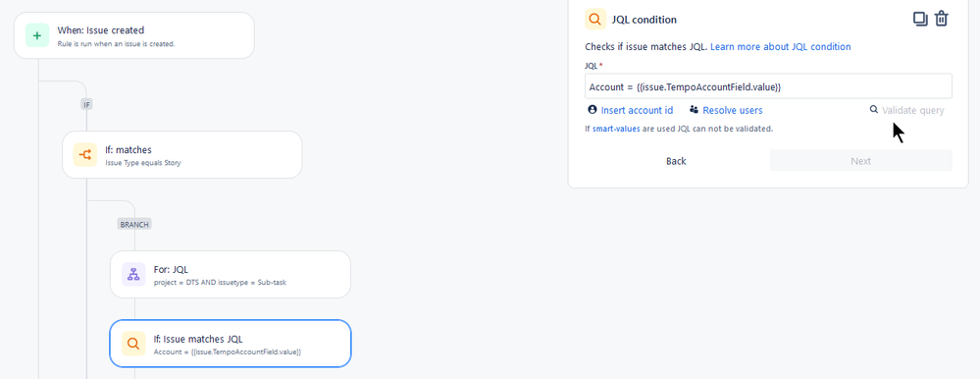This screenshot has width=980, height=379.
Task: Click the person icon beside Insert account id
Action: [593, 109]
